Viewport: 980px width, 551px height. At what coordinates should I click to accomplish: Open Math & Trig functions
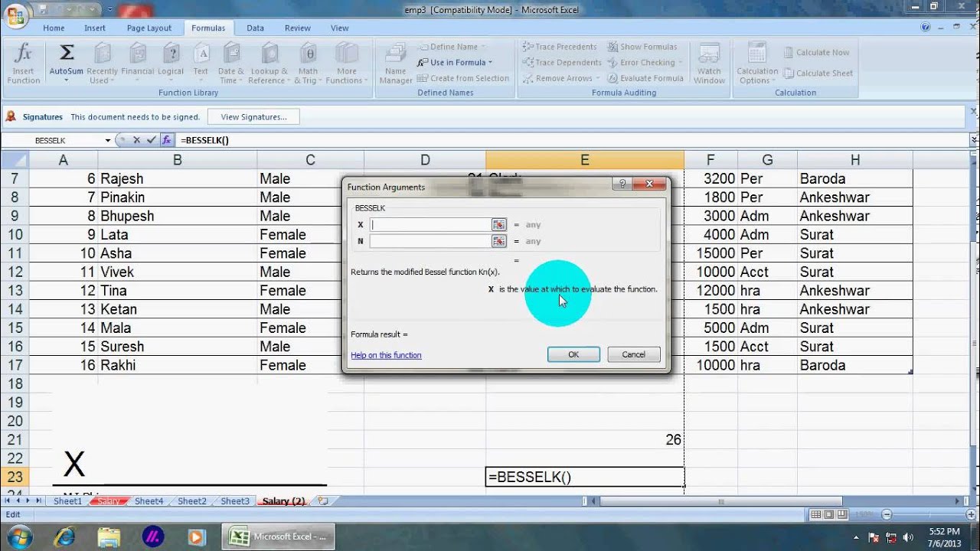tap(309, 64)
